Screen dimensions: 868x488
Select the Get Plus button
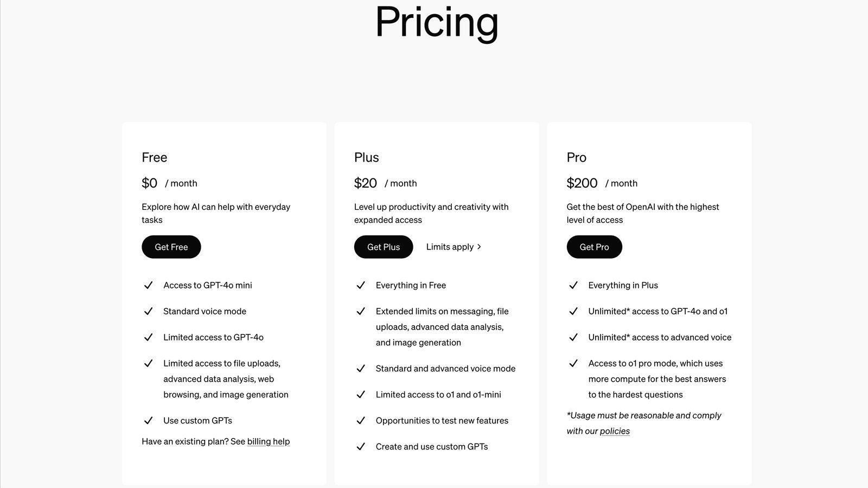click(x=384, y=247)
